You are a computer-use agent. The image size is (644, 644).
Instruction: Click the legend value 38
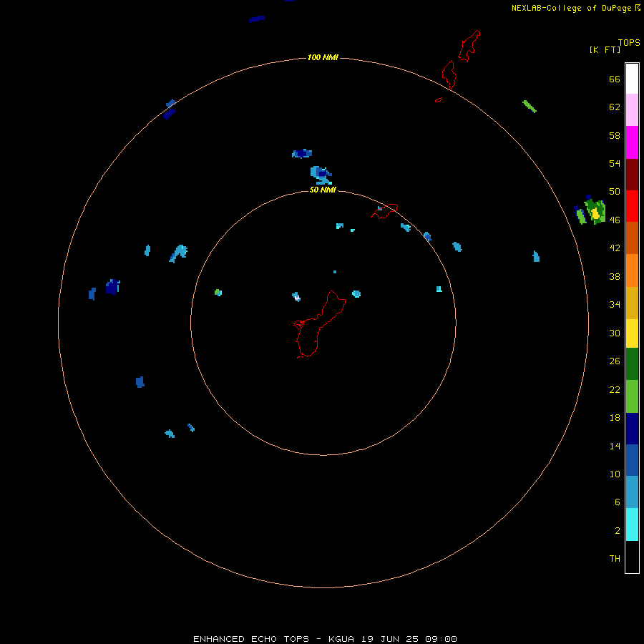[x=615, y=277]
